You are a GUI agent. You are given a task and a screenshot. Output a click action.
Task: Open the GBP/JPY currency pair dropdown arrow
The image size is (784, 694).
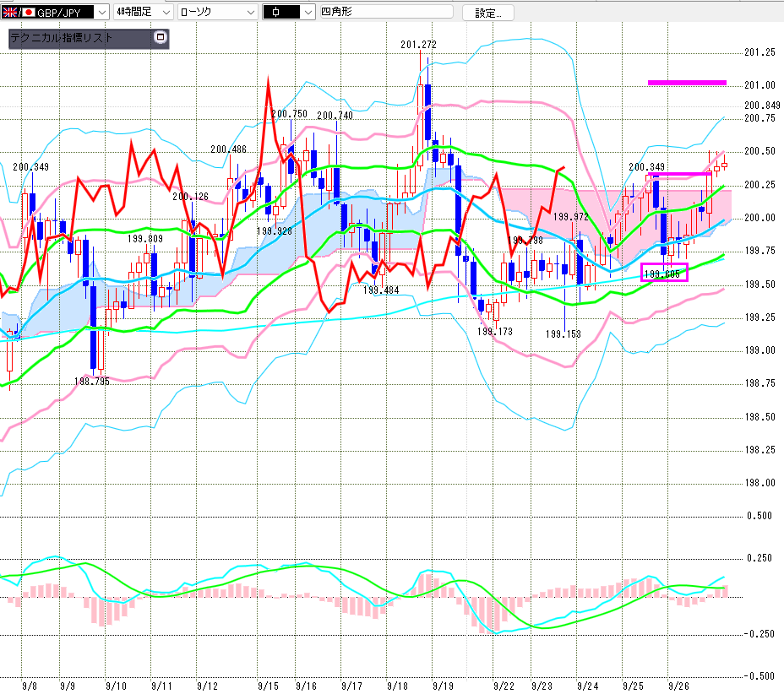click(101, 12)
